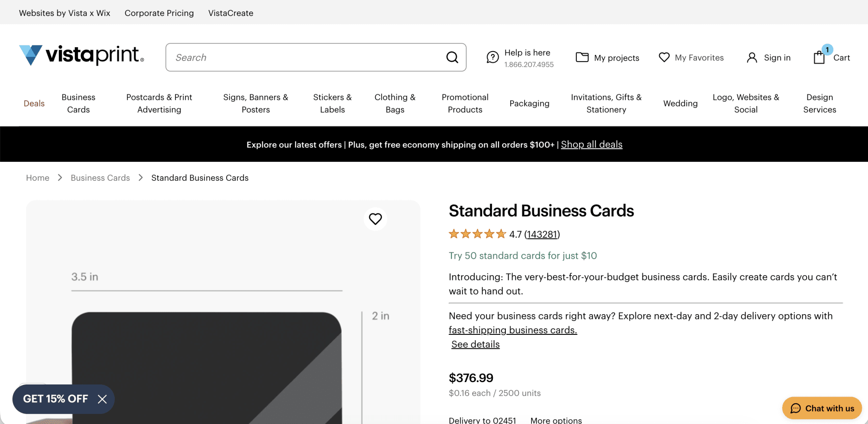Click See details link
Image resolution: width=868 pixels, height=424 pixels.
click(475, 344)
